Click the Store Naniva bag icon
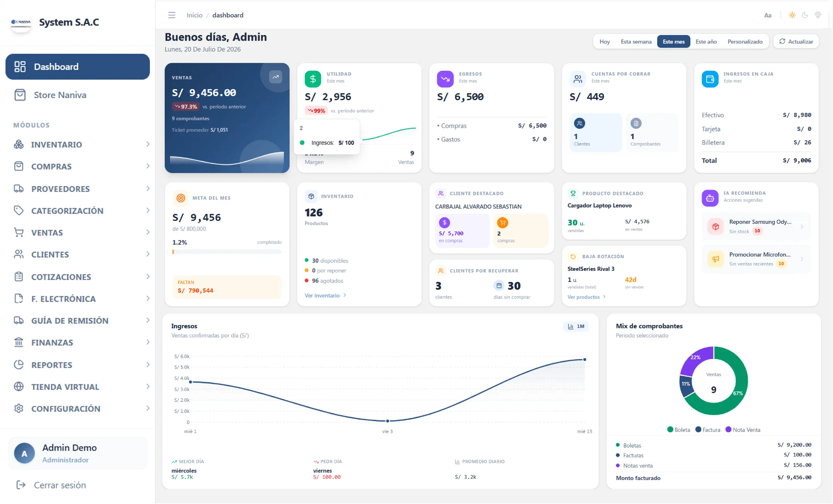Image resolution: width=833 pixels, height=504 pixels. [x=20, y=95]
